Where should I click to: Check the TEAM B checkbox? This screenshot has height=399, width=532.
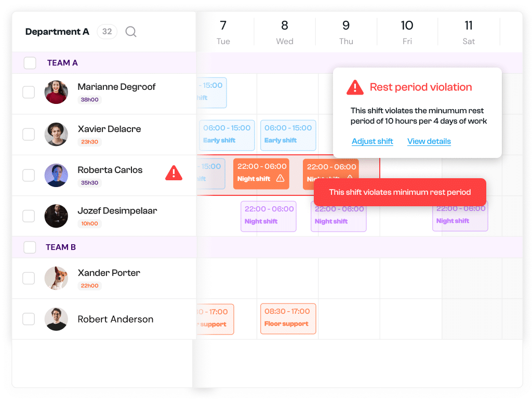[x=30, y=247]
